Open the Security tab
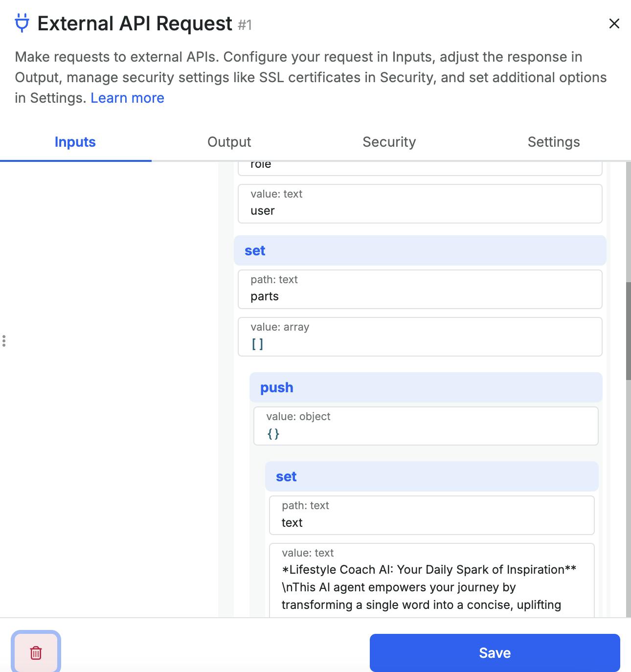This screenshot has width=631, height=672. [x=389, y=142]
